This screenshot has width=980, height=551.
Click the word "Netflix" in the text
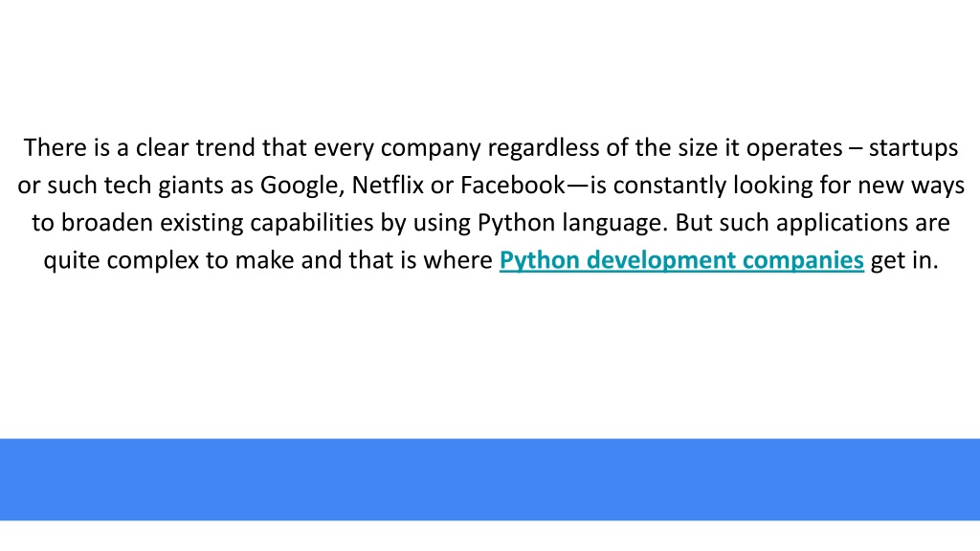coord(388,185)
